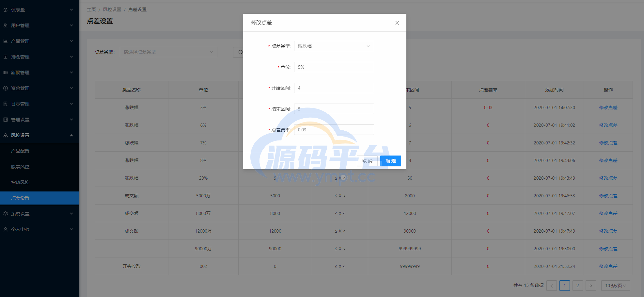Click the 2020-07-01 21:52:24 timestamp cell
Viewport: 644px width, 297px height.
[554, 266]
